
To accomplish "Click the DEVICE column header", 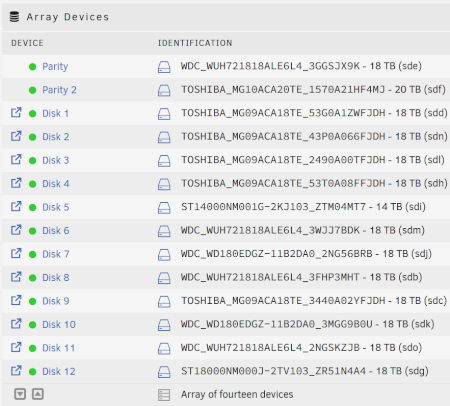I will click(27, 43).
